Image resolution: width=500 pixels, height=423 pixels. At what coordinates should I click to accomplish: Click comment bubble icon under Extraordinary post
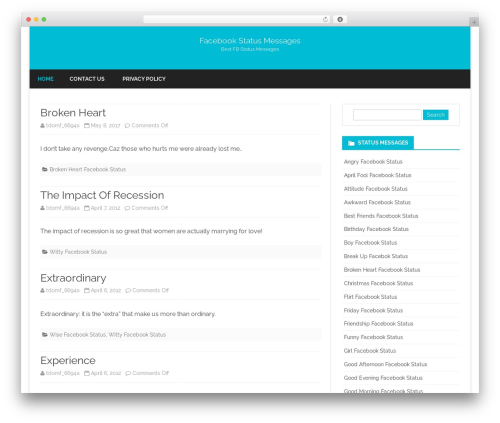[x=128, y=290]
